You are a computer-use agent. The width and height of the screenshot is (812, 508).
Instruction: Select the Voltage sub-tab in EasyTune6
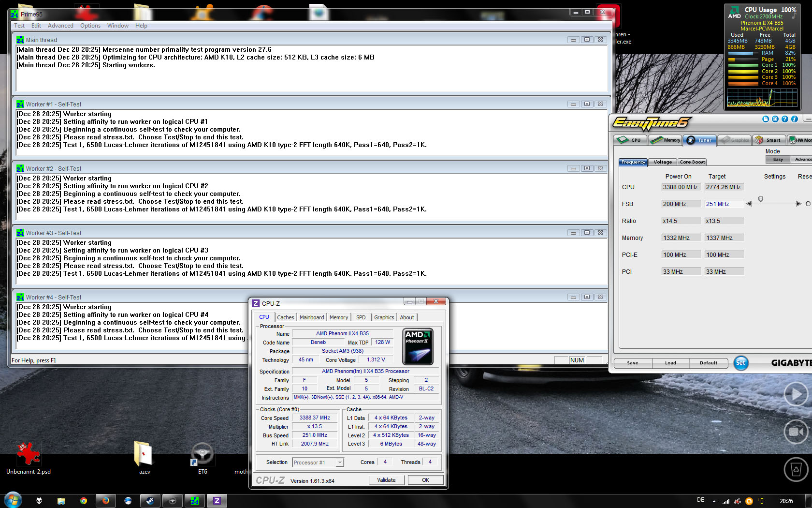663,162
